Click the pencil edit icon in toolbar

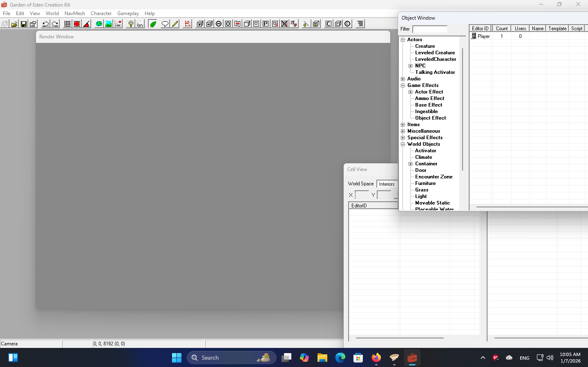point(175,24)
